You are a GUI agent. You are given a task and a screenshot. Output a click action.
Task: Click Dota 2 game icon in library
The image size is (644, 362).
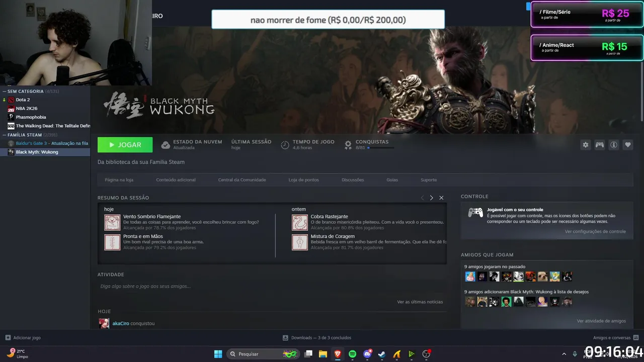click(x=11, y=100)
